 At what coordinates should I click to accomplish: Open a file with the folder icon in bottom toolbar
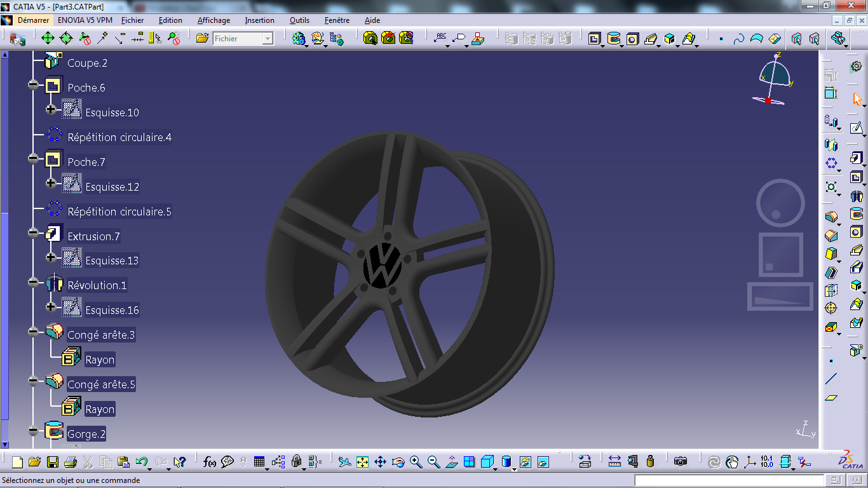pyautogui.click(x=35, y=462)
